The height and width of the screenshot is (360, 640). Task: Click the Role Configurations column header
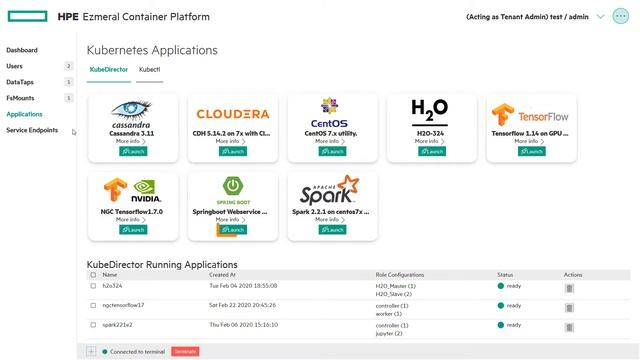(400, 275)
